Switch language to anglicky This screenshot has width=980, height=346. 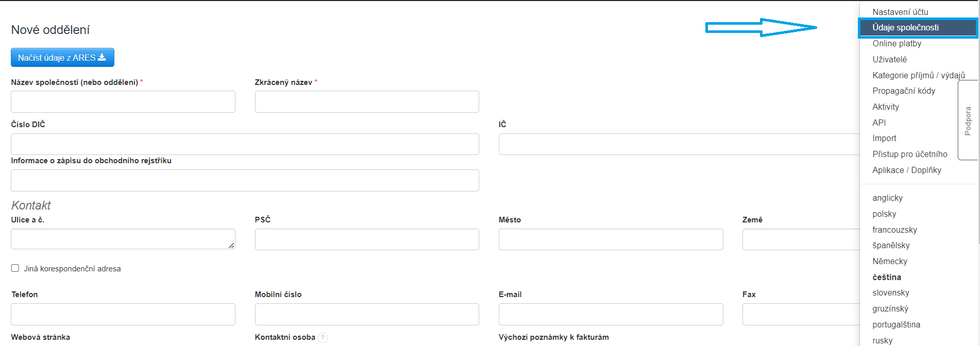887,198
